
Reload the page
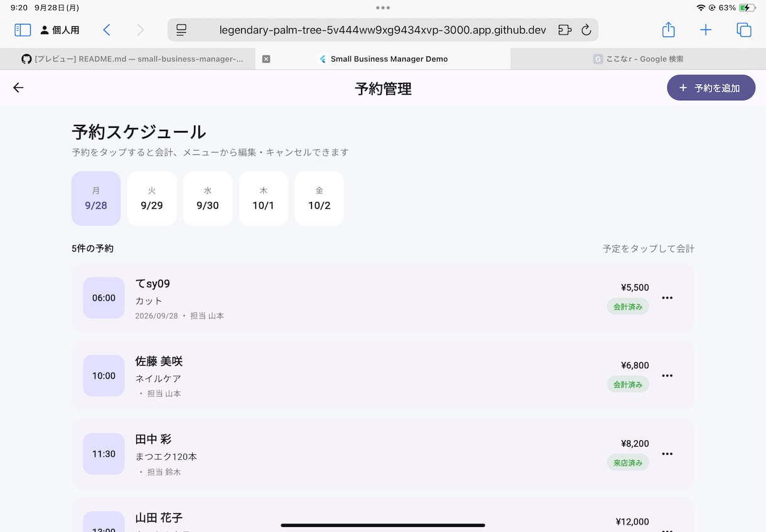586,29
